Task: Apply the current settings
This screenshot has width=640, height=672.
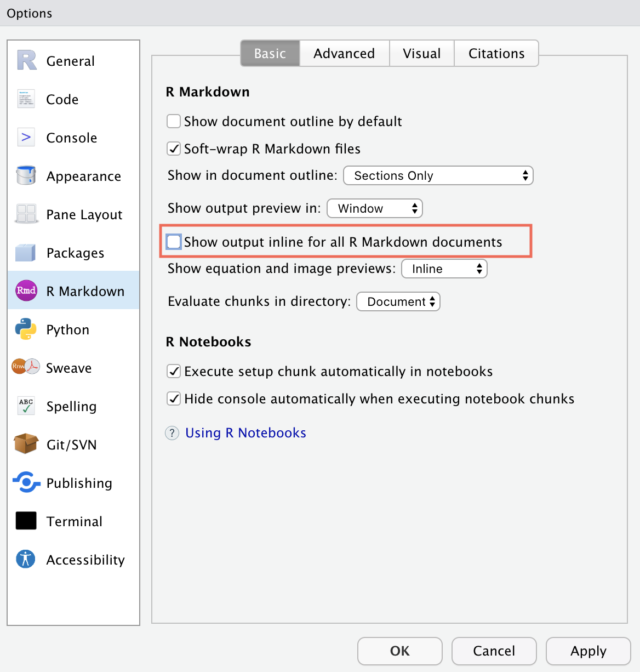Action: click(x=588, y=651)
